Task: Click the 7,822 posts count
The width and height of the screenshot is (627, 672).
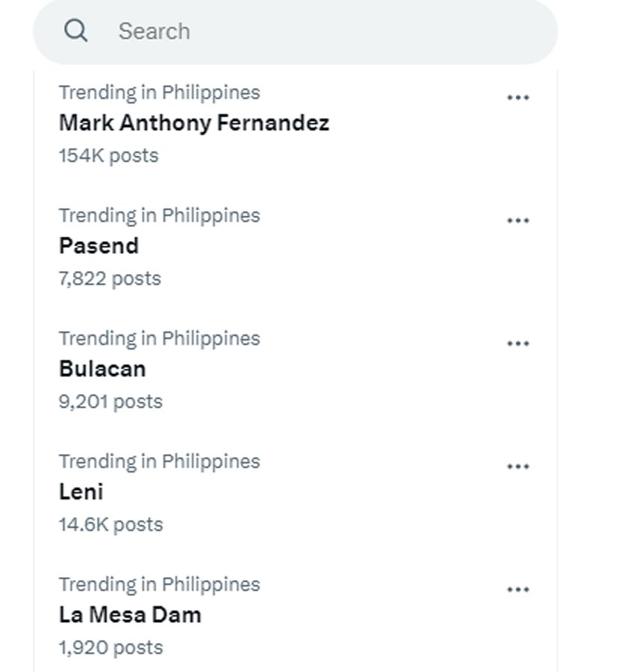Action: (110, 279)
